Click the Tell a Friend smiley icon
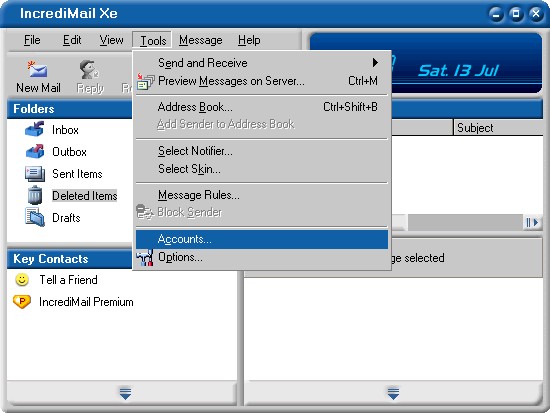The image size is (550, 413). coord(22,280)
